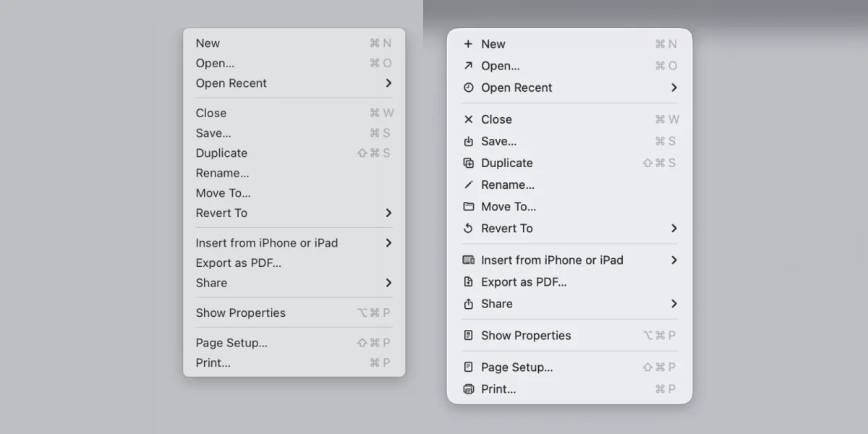868x434 pixels.
Task: Expand the Share submenu chevron
Action: (x=674, y=304)
